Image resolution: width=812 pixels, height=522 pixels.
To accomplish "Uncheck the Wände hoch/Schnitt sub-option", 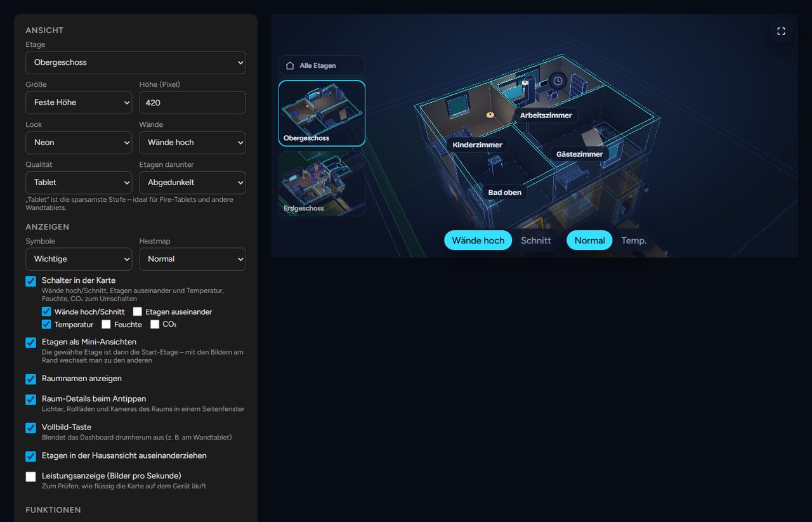I will coord(46,311).
